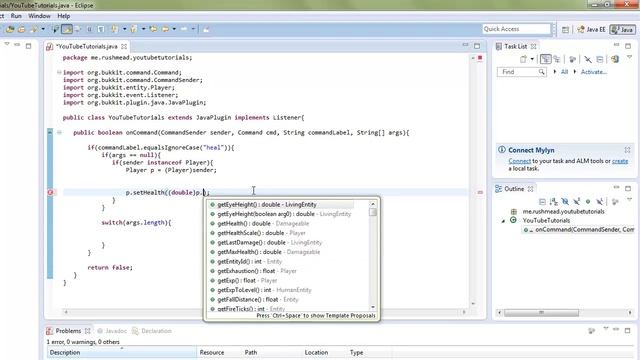Toggle Sort alphabetically in Outline toolbar
The height and width of the screenshot is (360, 640).
point(553,202)
